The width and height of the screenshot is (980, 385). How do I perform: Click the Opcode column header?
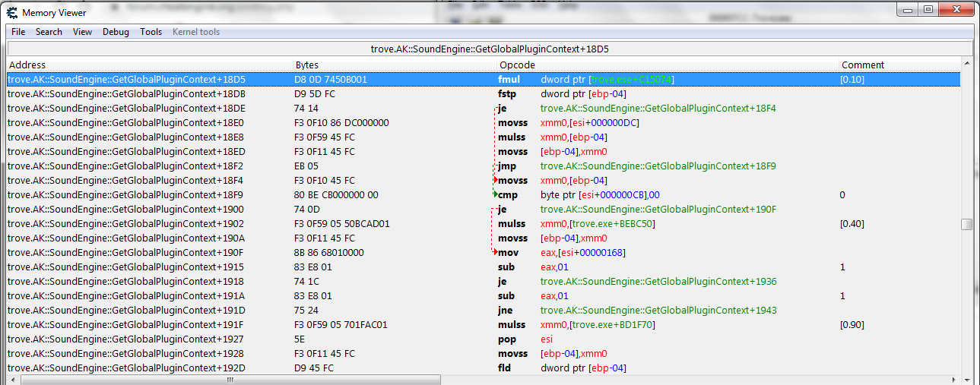(x=668, y=65)
